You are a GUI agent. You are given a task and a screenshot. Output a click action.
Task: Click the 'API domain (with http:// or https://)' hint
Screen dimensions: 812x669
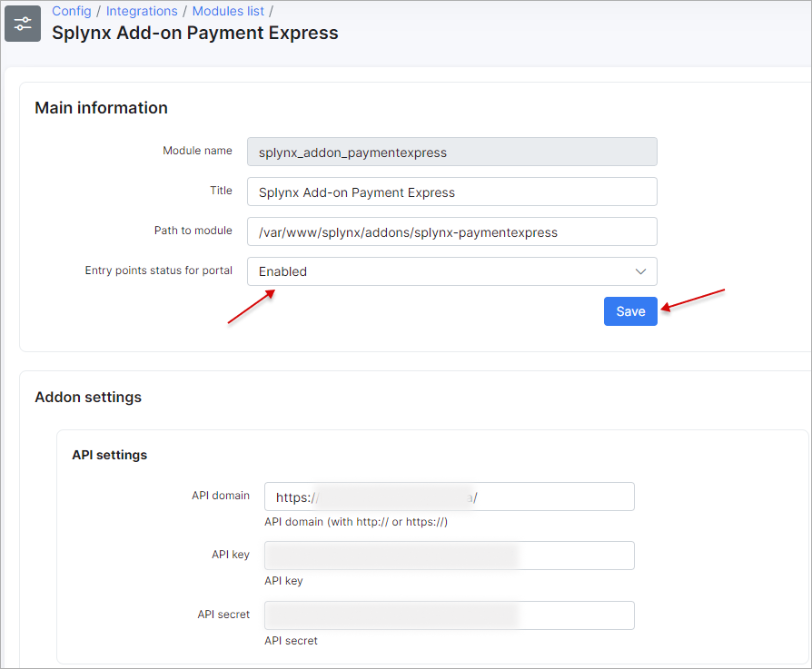click(356, 522)
